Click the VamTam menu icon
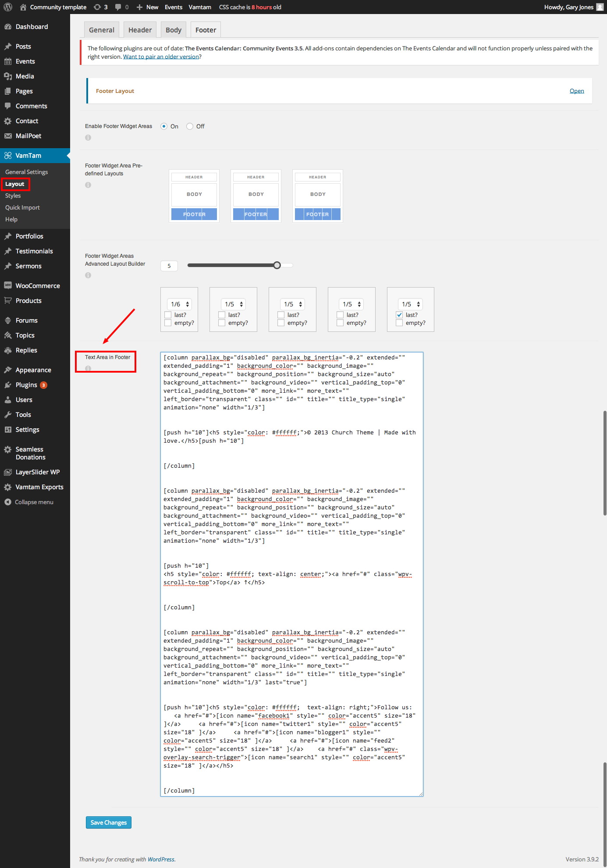Viewport: 607px width, 868px height. 8,156
